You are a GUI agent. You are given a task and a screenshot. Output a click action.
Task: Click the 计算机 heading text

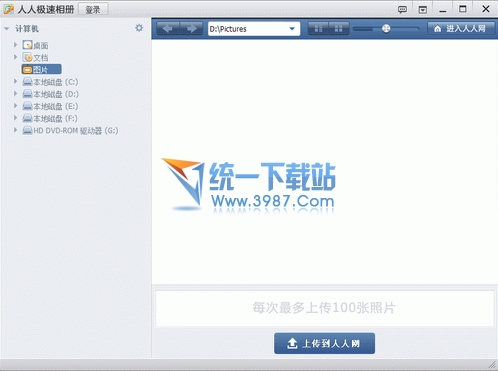[27, 29]
